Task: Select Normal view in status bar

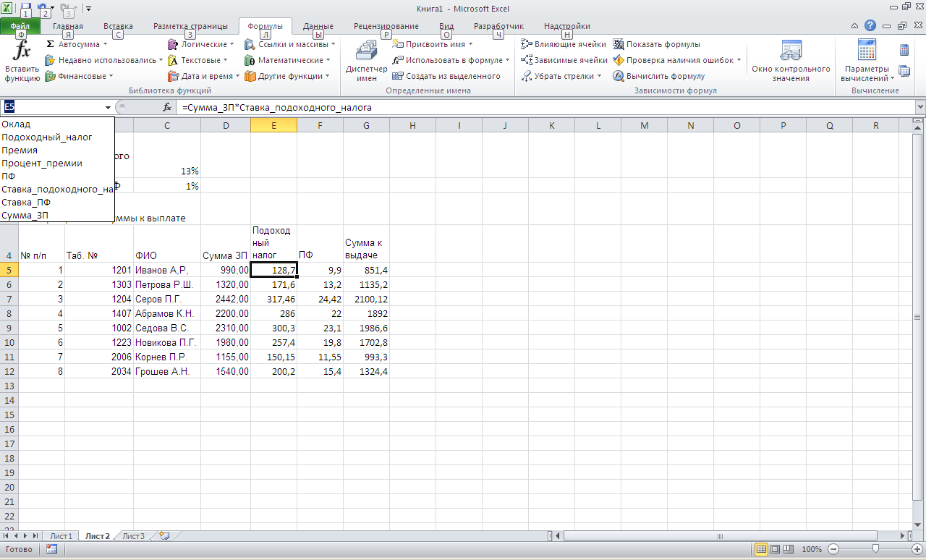Action: pyautogui.click(x=761, y=550)
